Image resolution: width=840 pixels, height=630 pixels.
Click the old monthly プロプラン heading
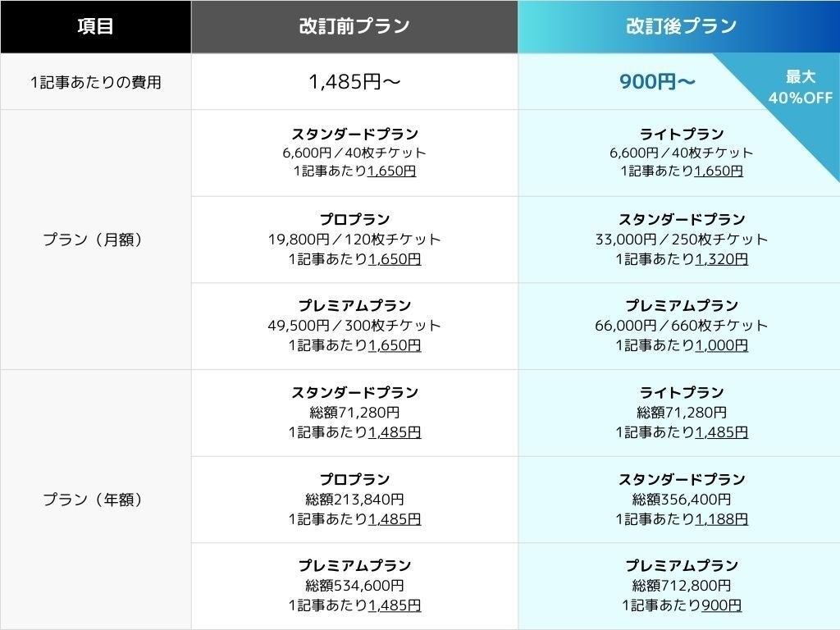pyautogui.click(x=354, y=220)
